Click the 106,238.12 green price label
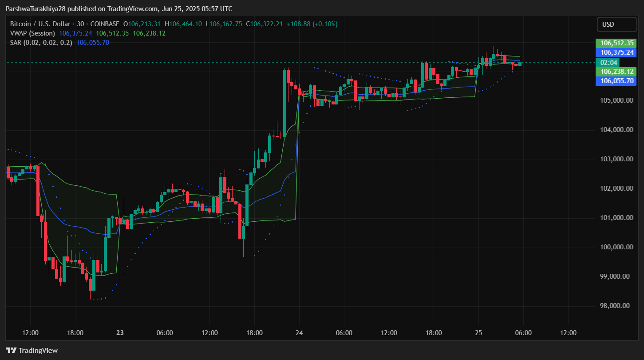Image resolution: width=644 pixels, height=360 pixels. point(616,72)
